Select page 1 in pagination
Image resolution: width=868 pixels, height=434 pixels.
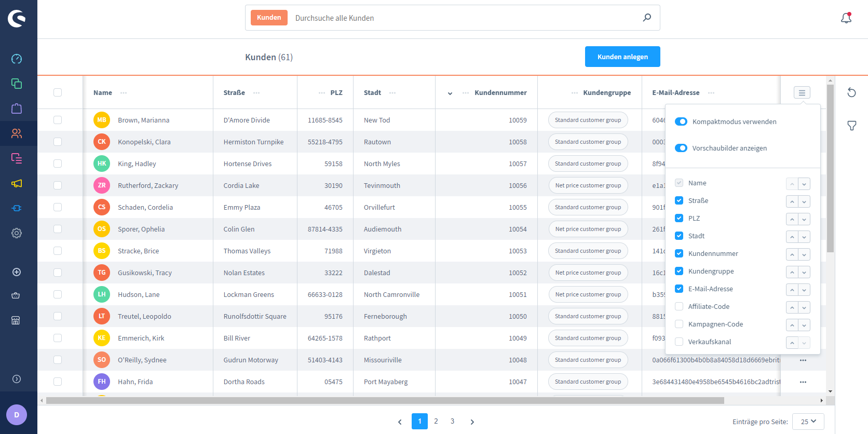tap(419, 421)
